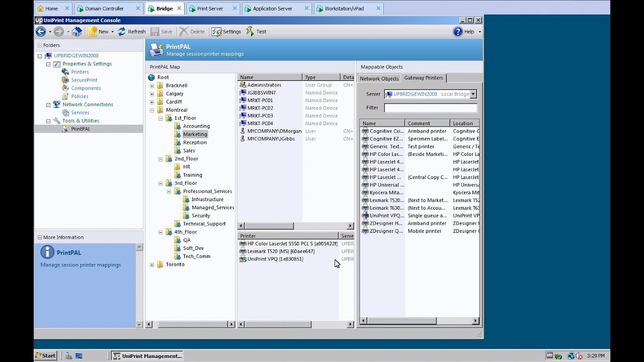Select the Infrastructure folder
This screenshot has width=644, height=362.
tap(207, 200)
